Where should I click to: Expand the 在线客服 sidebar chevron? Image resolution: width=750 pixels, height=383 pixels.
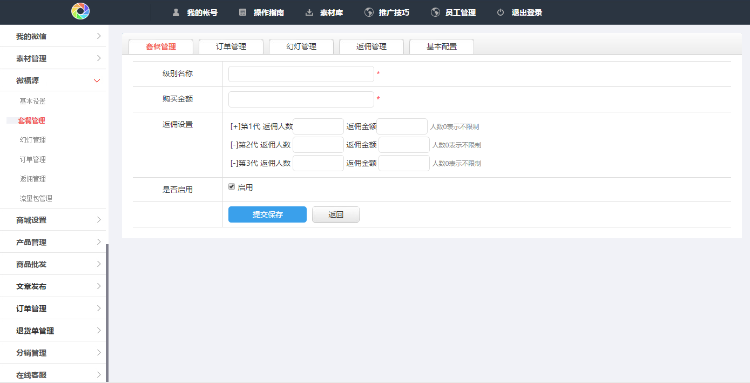[99, 374]
